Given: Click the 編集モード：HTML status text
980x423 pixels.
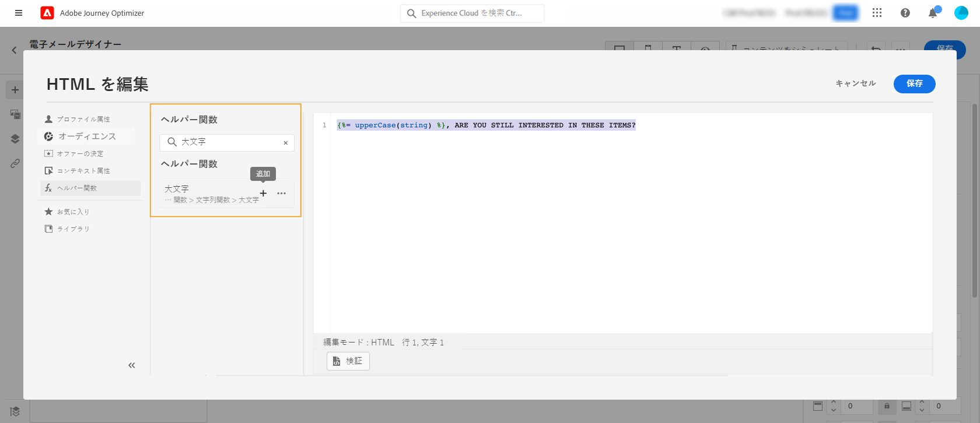Looking at the screenshot, I should pyautogui.click(x=359, y=342).
